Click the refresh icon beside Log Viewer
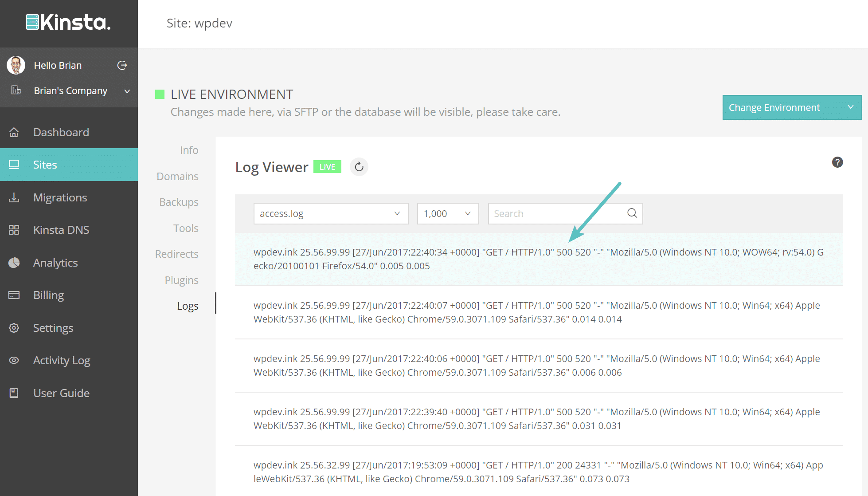 click(359, 167)
